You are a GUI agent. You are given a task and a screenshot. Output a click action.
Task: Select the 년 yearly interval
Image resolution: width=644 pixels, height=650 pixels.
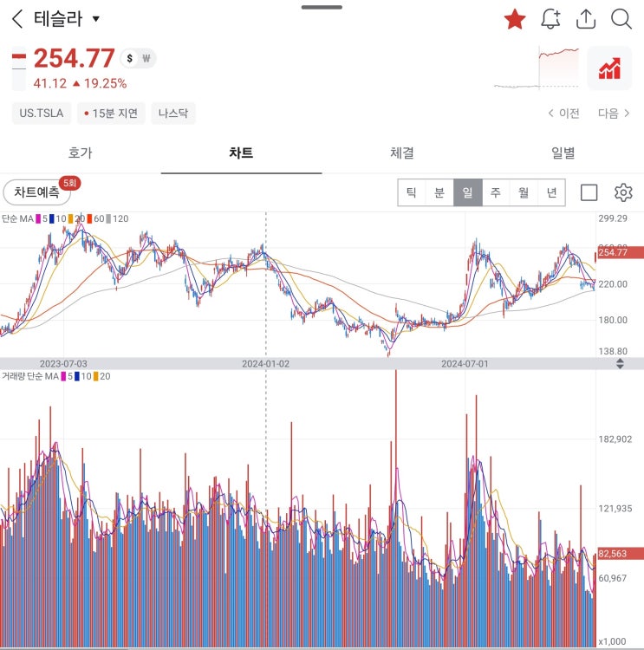[x=551, y=192]
